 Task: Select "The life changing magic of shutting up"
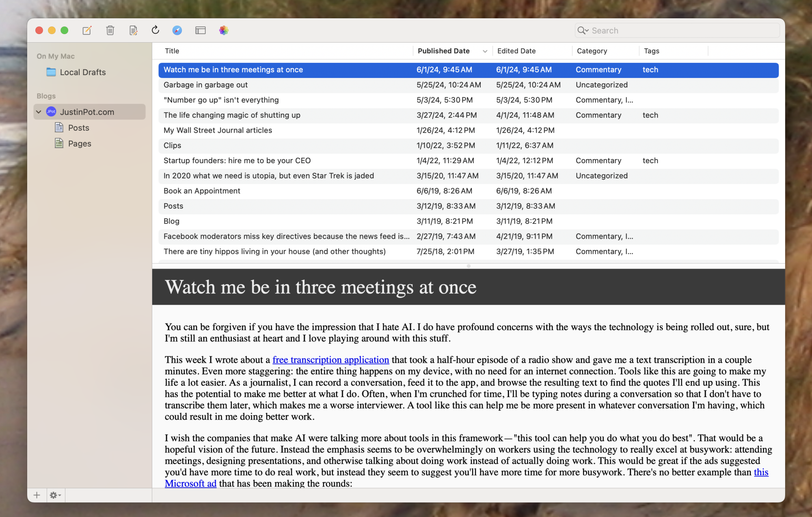469,115
